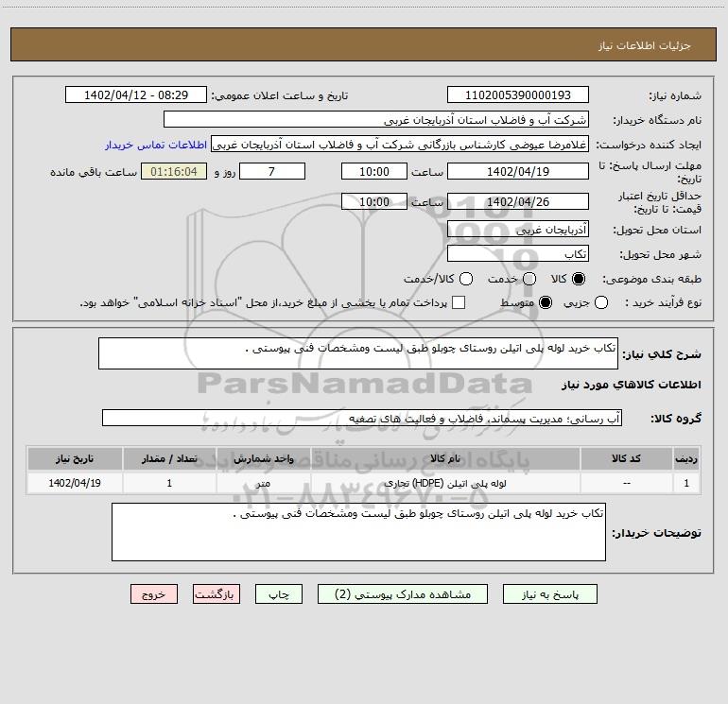Image resolution: width=728 pixels, height=704 pixels.
Task: Click the اطلاعات کالاهای مورد نیاز heading
Action: click(x=632, y=385)
